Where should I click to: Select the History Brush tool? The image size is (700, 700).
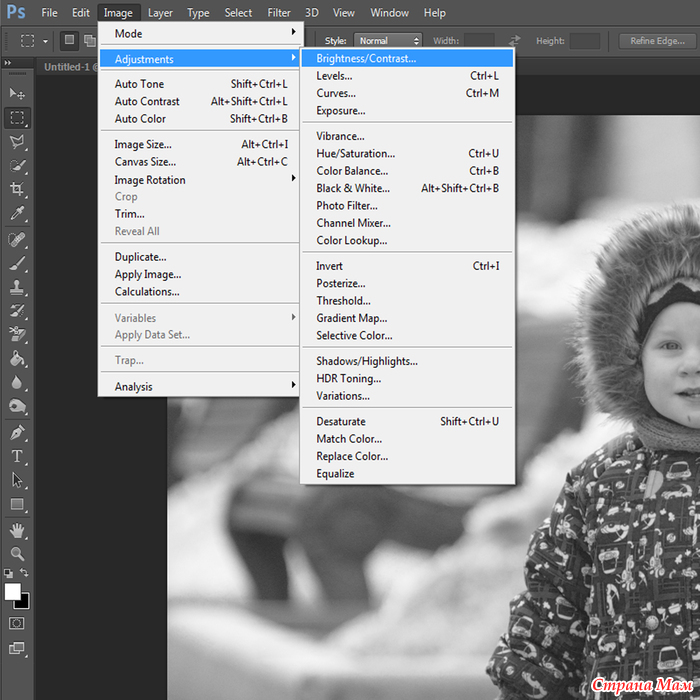click(17, 311)
